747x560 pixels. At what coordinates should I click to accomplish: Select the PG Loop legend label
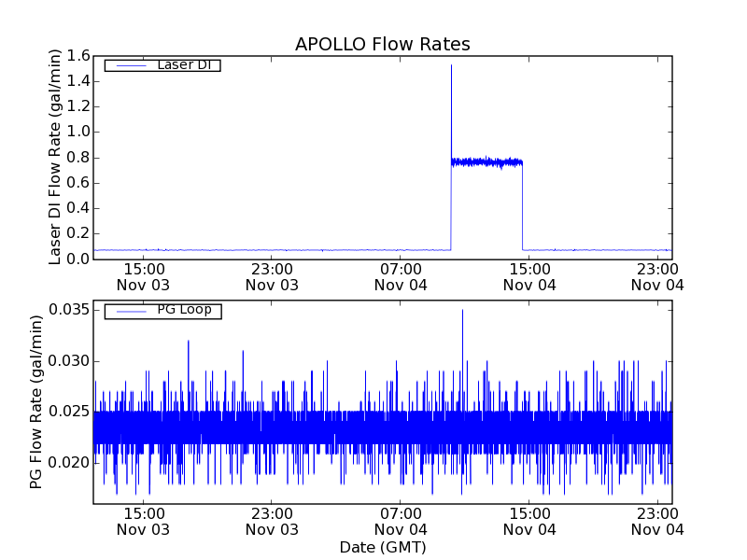point(184,310)
